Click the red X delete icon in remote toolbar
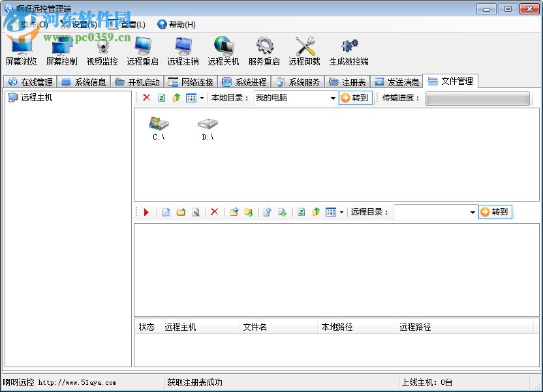This screenshot has width=543, height=392. pyautogui.click(x=214, y=212)
